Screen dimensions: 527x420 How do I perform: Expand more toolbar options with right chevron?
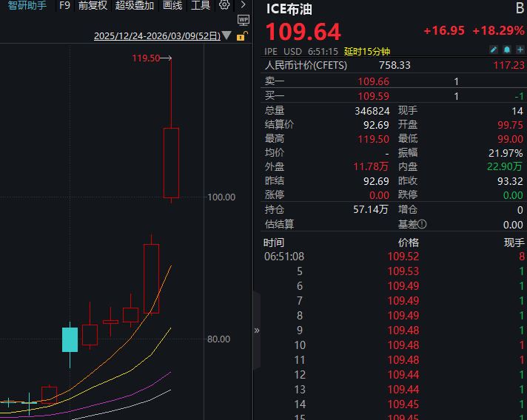point(243,5)
